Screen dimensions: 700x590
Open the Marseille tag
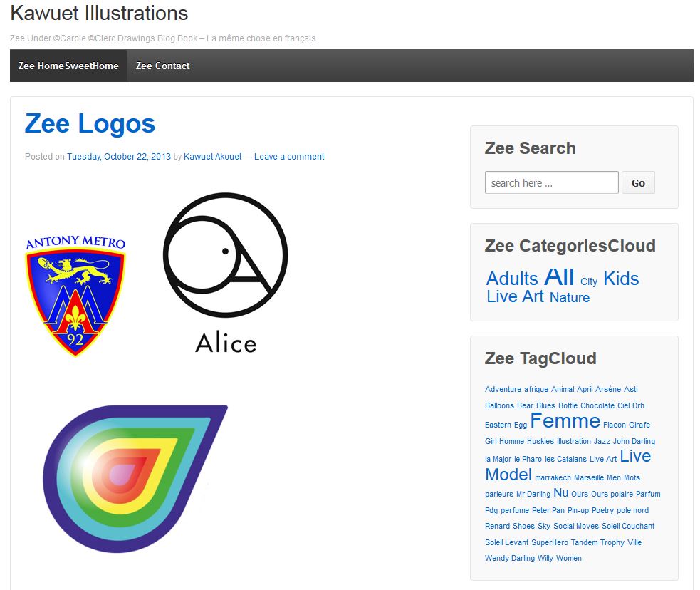589,477
